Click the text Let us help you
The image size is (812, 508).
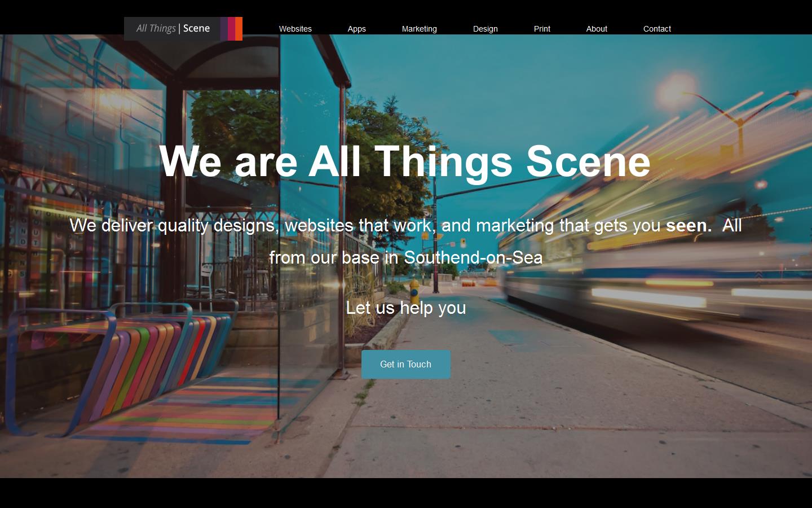(406, 308)
